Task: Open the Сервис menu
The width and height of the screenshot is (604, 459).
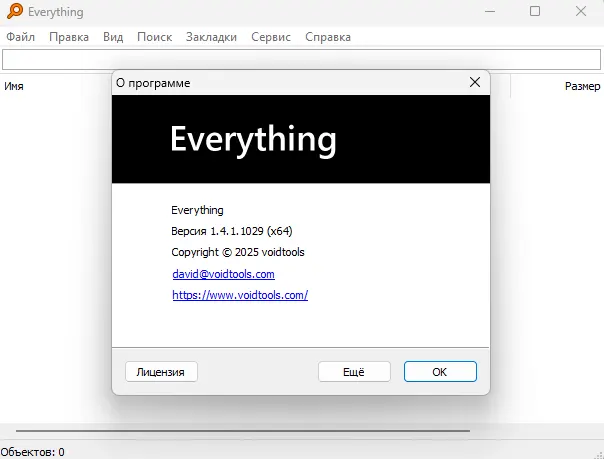Action: pyautogui.click(x=271, y=37)
